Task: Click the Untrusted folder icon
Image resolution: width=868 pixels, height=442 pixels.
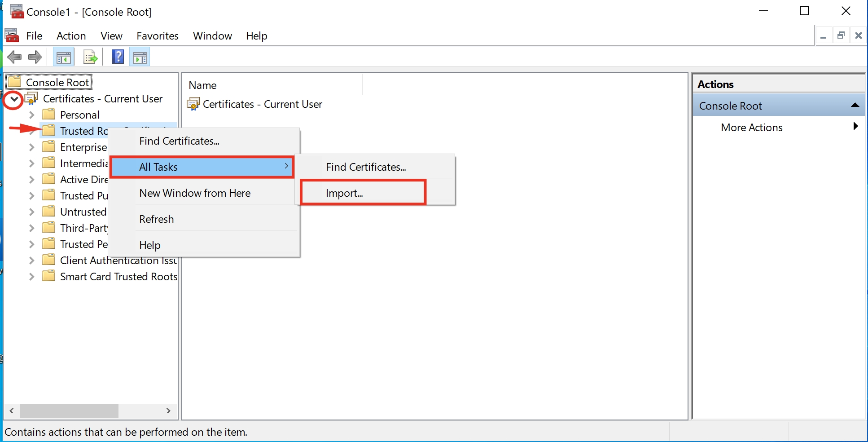Action: tap(48, 211)
